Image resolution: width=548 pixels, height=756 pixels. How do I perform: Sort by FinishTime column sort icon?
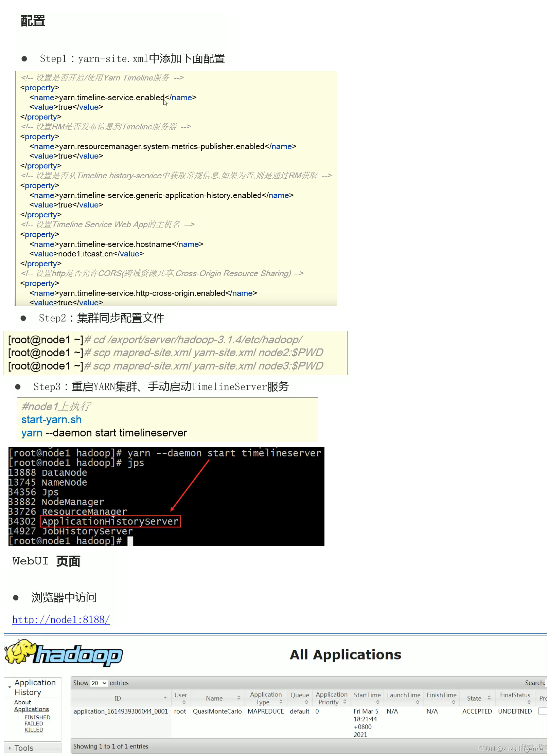pyautogui.click(x=454, y=702)
